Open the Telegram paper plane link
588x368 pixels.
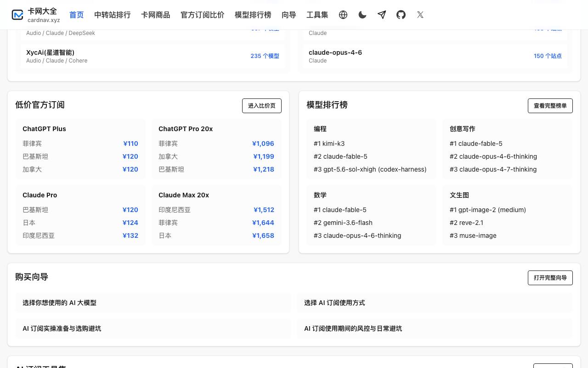(382, 15)
